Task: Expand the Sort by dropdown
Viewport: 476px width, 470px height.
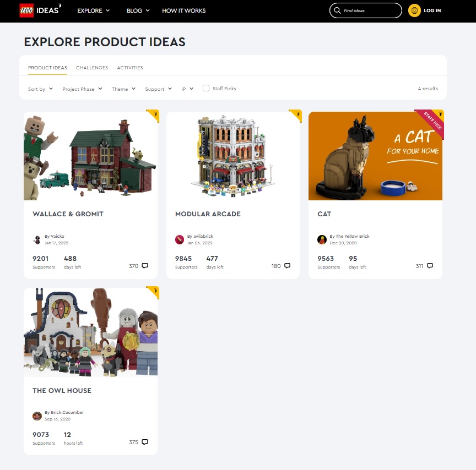Action: click(x=40, y=89)
